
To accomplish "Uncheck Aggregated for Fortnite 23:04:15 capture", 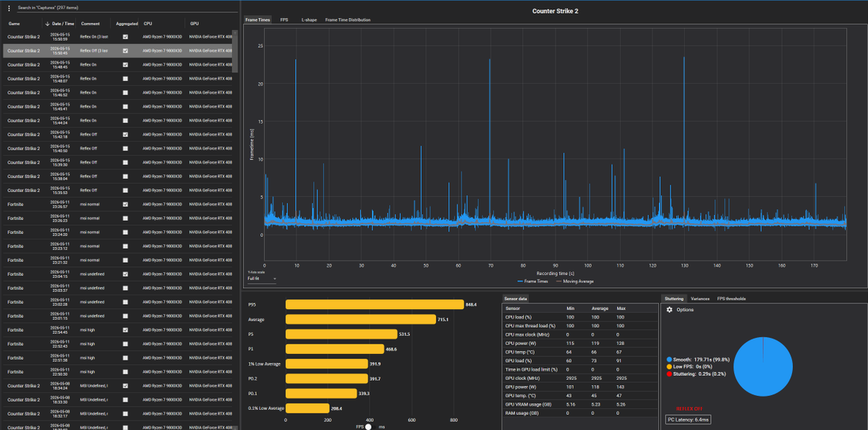I will [125, 274].
